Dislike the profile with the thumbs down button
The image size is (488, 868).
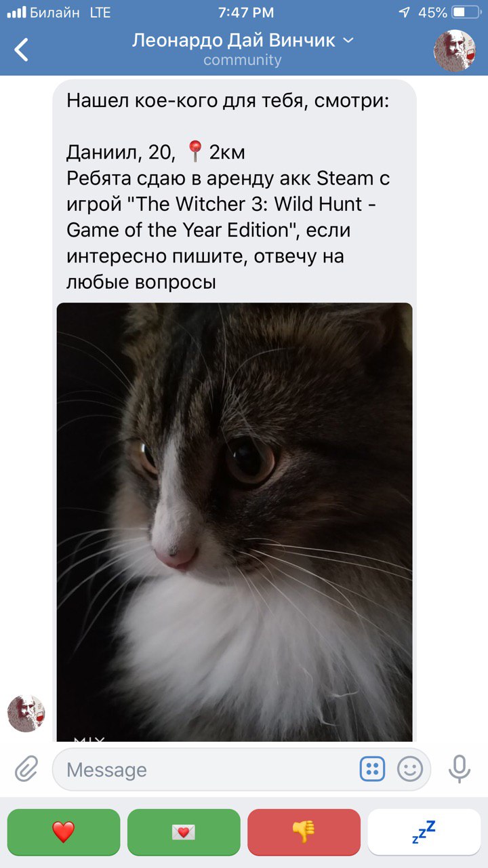[304, 831]
